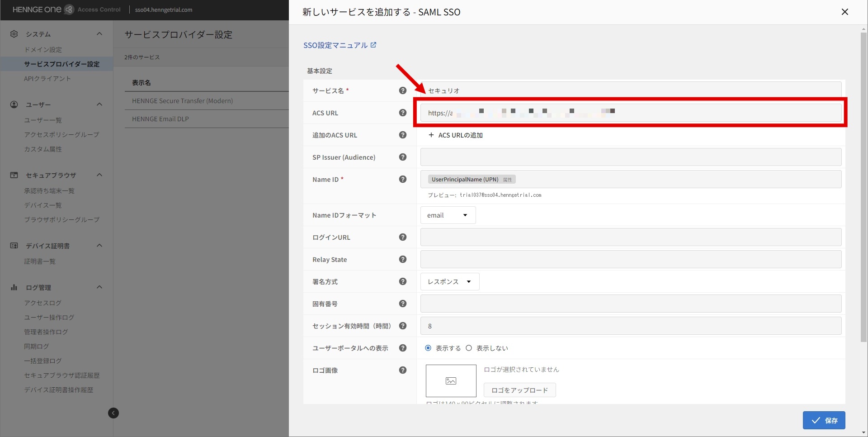Open デバイス証明書操作履歴

59,389
